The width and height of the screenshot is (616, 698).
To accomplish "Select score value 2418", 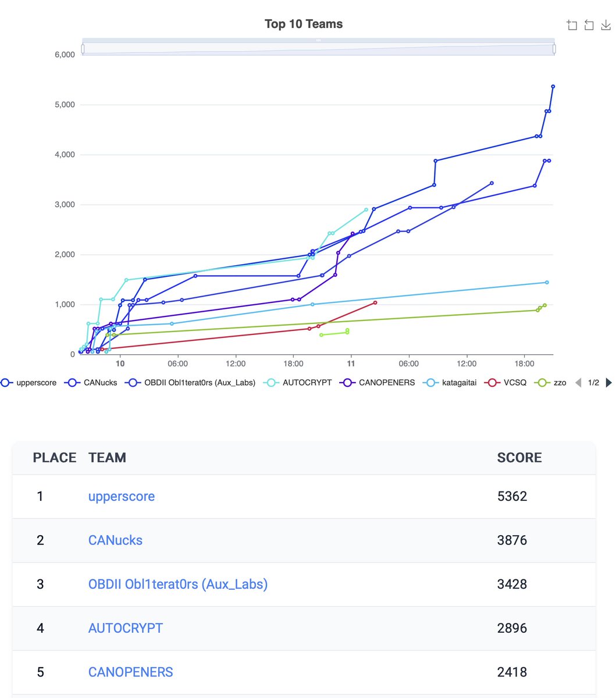I will (x=512, y=672).
